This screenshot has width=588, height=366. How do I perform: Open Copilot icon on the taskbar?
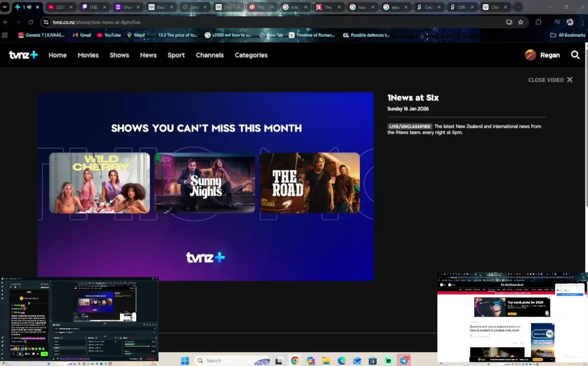tap(311, 361)
